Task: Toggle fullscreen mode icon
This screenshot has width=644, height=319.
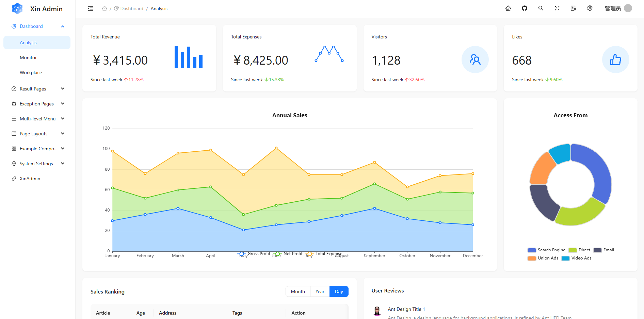Action: click(x=557, y=9)
